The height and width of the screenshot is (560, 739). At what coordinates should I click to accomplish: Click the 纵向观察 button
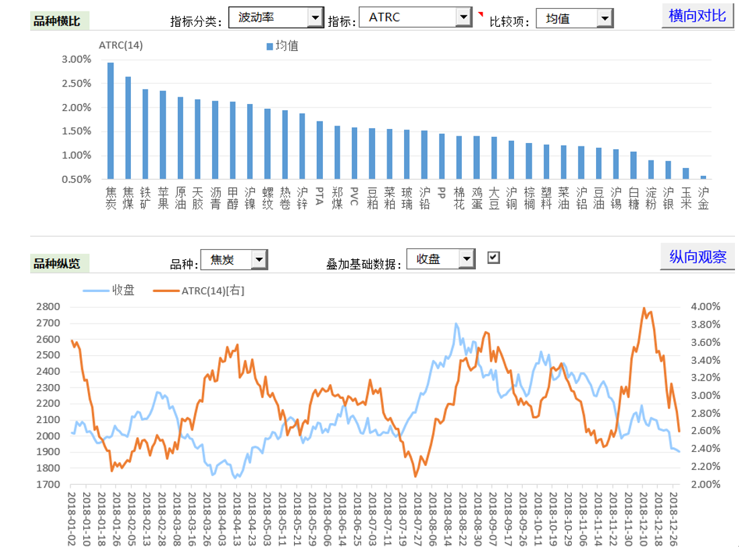697,256
